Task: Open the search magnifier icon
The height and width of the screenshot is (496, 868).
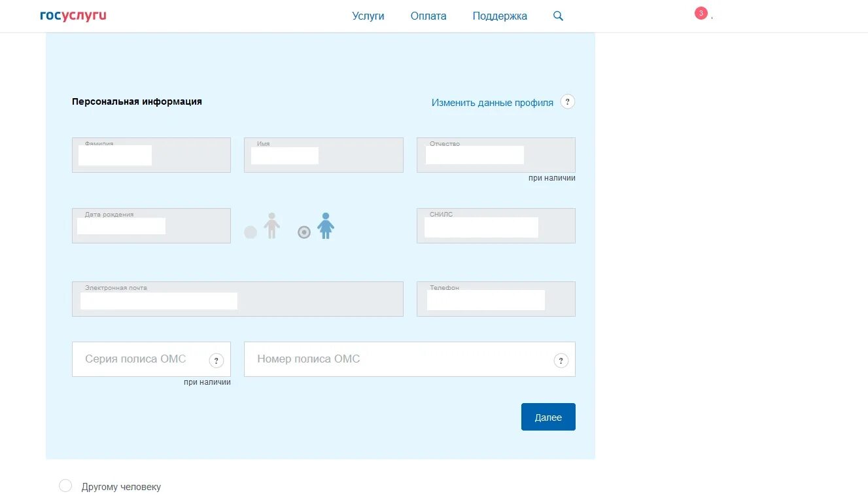Action: coord(558,16)
